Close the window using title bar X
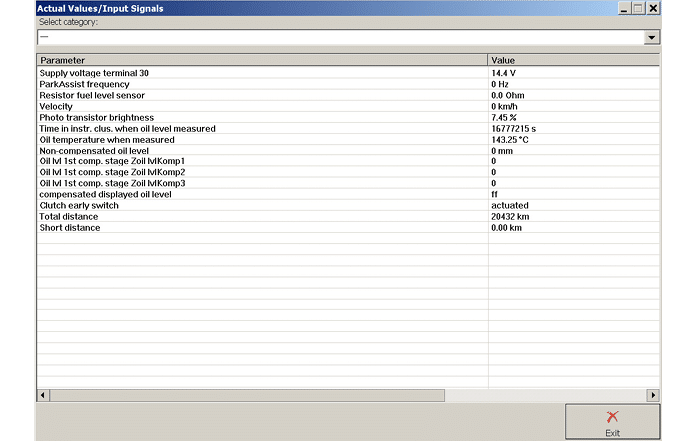This screenshot has height=441, width=697. tap(653, 7)
